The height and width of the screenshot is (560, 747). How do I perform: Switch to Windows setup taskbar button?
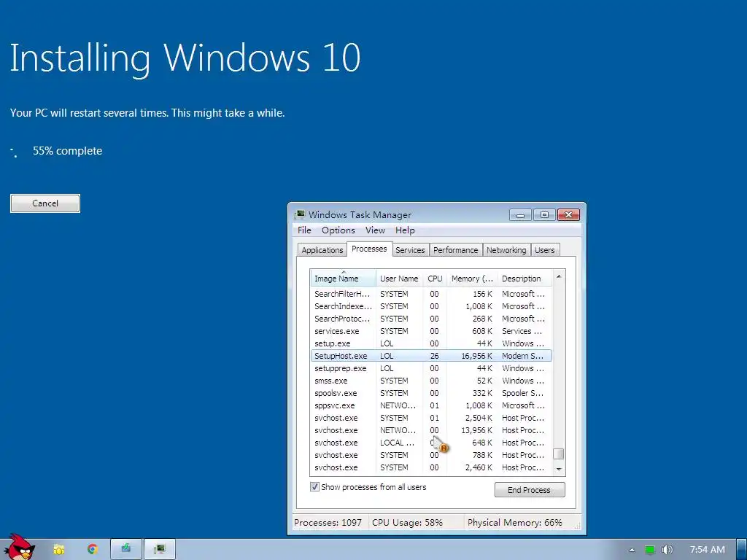[125, 550]
